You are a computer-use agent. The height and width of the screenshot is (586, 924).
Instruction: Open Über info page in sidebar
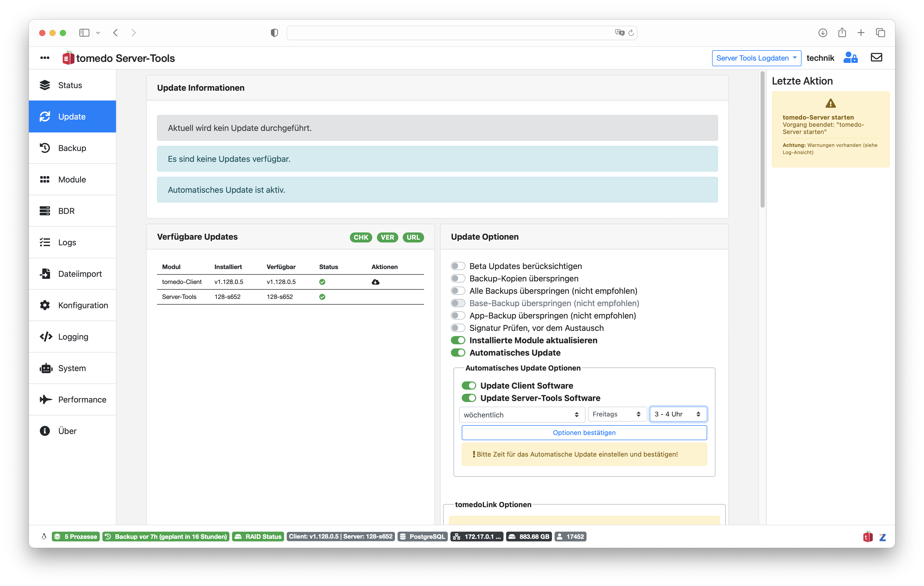72,431
